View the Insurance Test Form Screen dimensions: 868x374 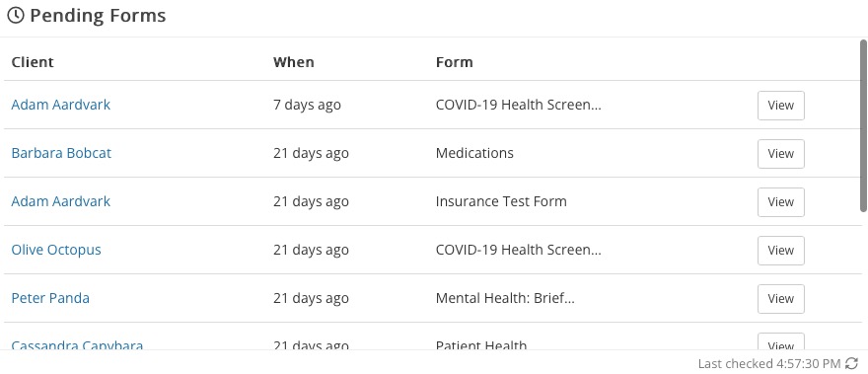tap(780, 201)
